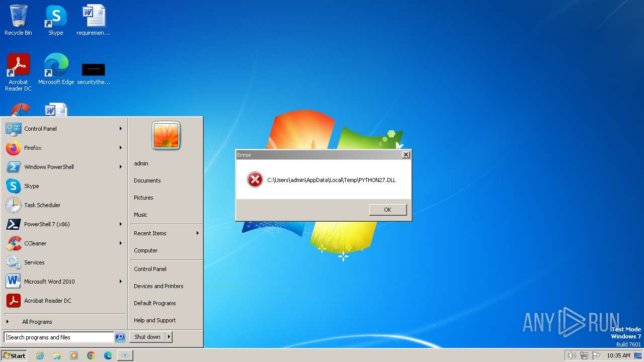This screenshot has height=362, width=644.
Task: Select the securitythe... file on desktop
Action: pyautogui.click(x=93, y=73)
